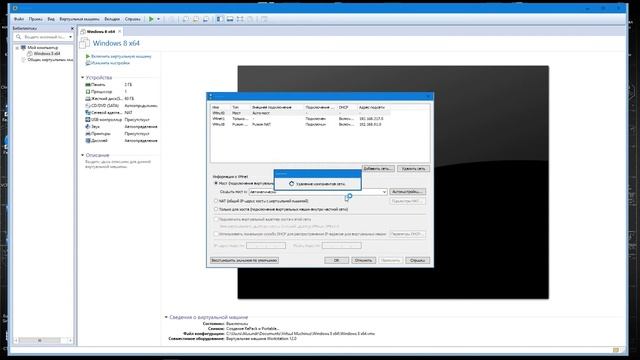Open the library search filter dropdown arrow

(70, 37)
